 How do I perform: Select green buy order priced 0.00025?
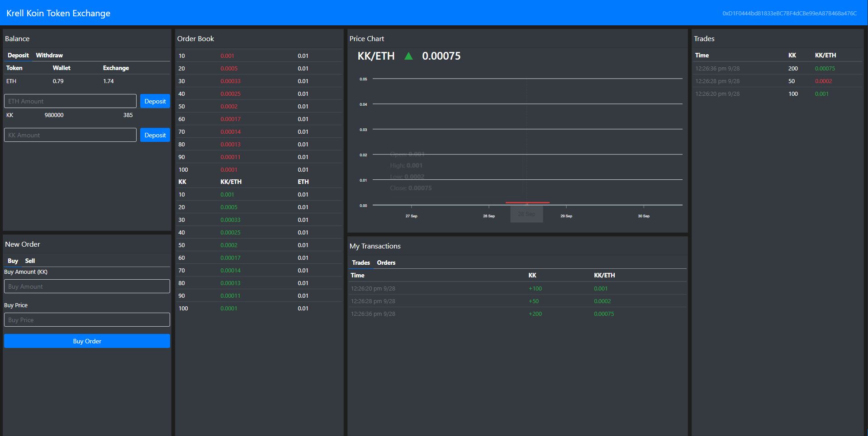(230, 233)
